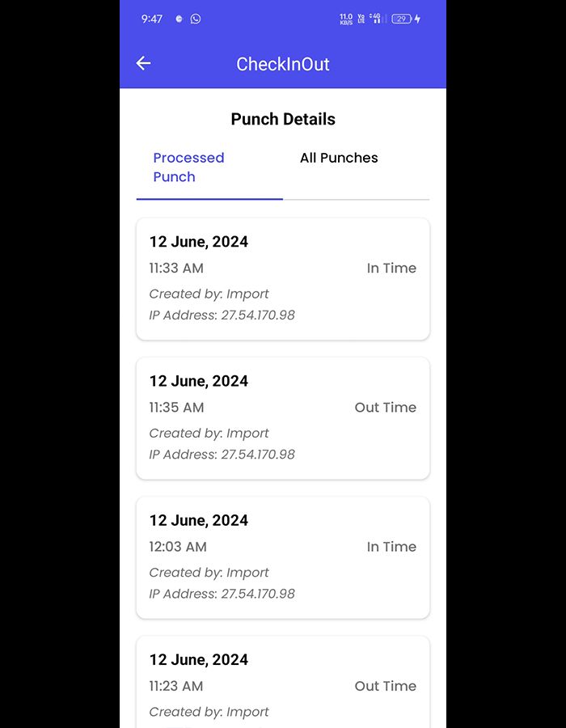This screenshot has height=728, width=566.
Task: Tap the 9:47 status bar clock
Action: coord(152,19)
